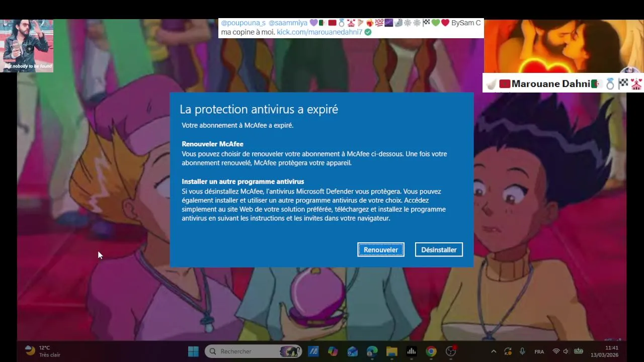Click the Rechercher taskbar search box
The image size is (644, 362).
tap(253, 351)
